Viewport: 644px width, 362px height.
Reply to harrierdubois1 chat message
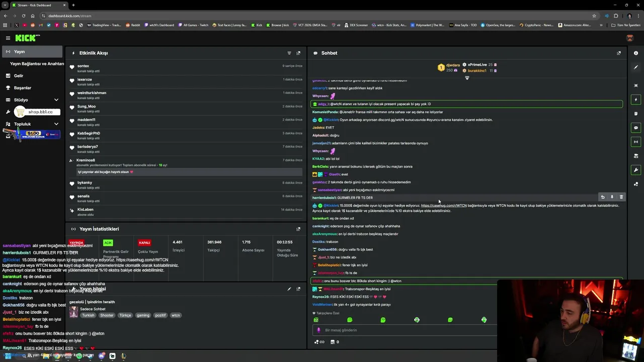pos(603,197)
